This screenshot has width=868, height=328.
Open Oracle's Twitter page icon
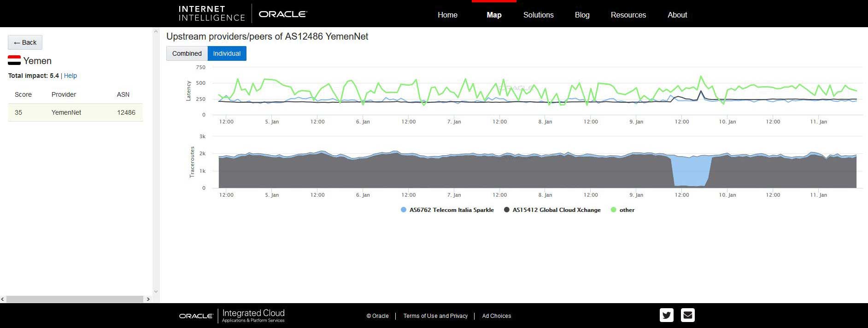pyautogui.click(x=667, y=315)
